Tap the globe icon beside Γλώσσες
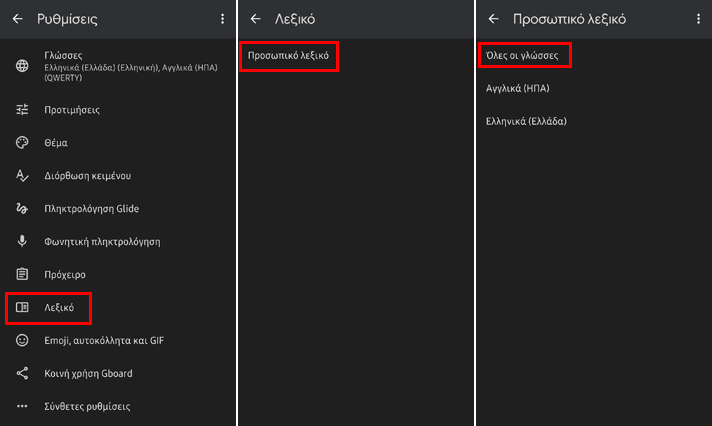The width and height of the screenshot is (712, 426). coord(22,66)
